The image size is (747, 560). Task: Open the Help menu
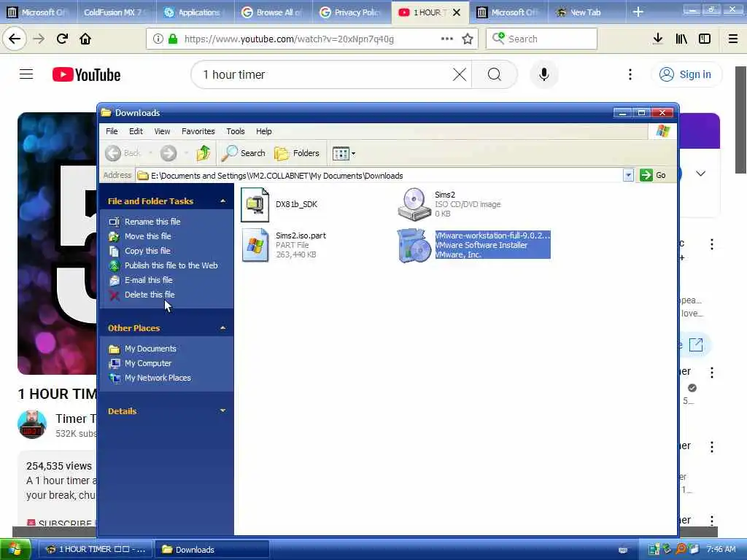click(x=263, y=131)
